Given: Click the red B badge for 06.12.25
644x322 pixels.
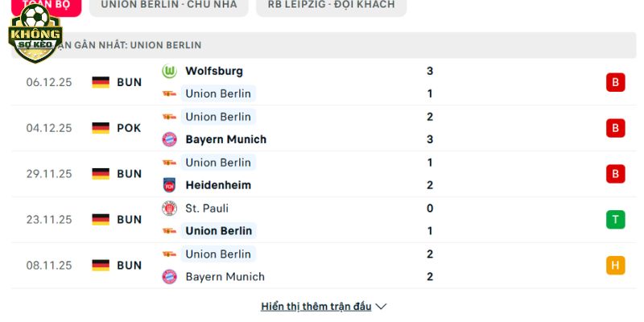Looking at the screenshot, I should point(616,82).
